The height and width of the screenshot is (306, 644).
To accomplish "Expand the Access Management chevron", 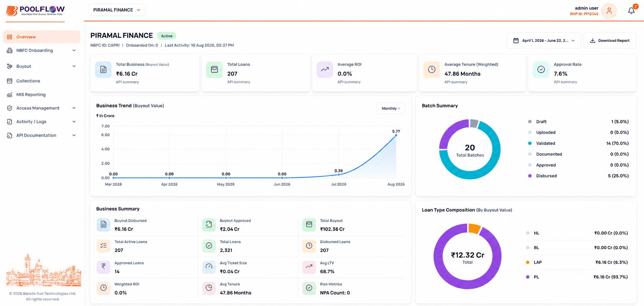I will (x=74, y=108).
